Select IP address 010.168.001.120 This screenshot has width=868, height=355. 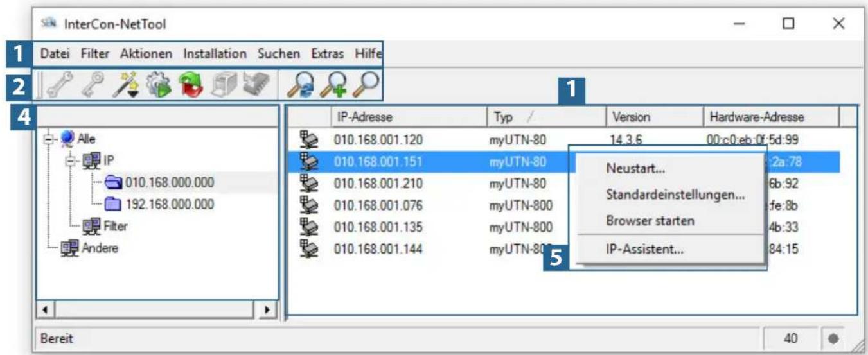(378, 139)
